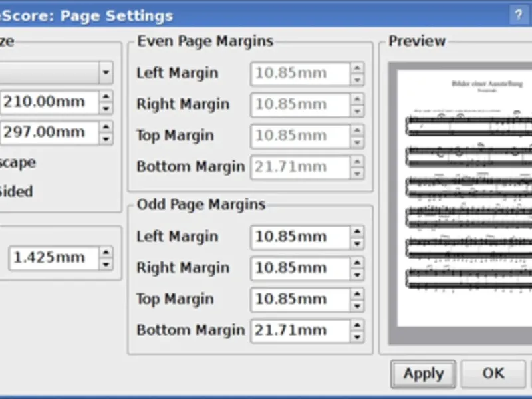Open the page size dropdown
The height and width of the screenshot is (399, 532).
pos(106,72)
